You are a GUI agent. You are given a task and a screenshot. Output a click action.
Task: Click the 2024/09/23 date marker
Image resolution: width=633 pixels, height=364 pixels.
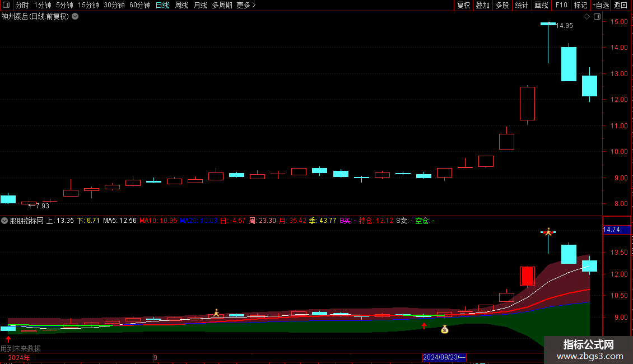(x=444, y=357)
